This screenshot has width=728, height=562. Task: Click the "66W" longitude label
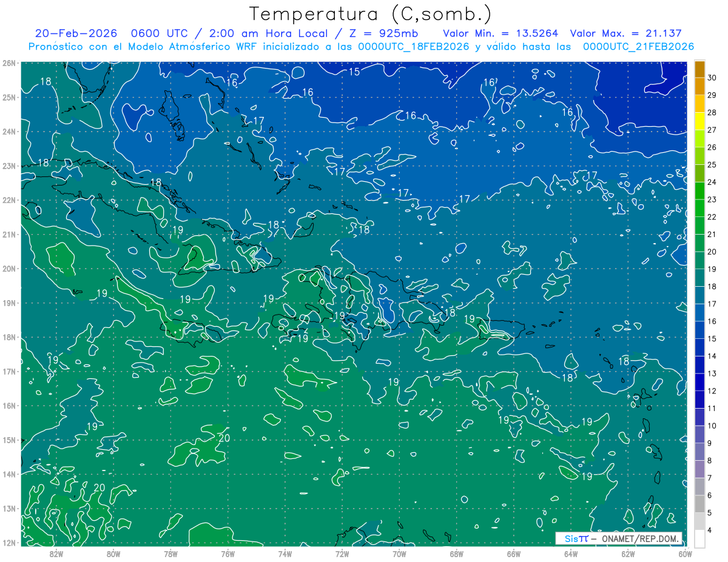pos(513,554)
